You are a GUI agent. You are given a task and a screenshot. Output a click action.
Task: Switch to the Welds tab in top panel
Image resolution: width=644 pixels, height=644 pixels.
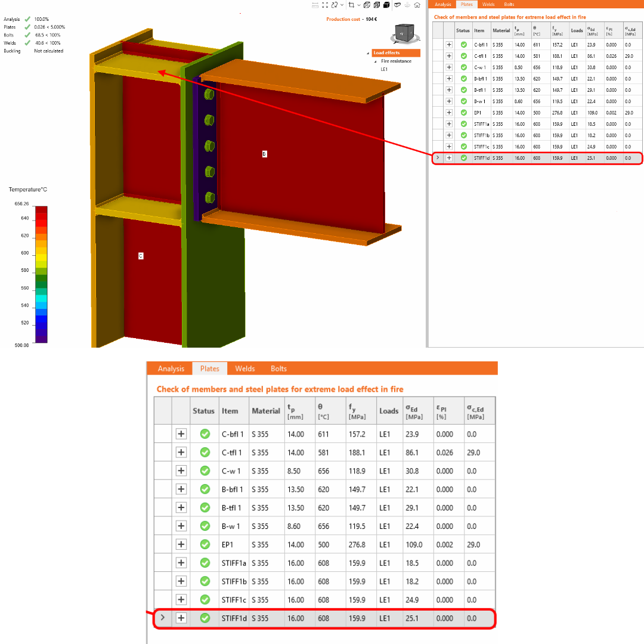(488, 4)
